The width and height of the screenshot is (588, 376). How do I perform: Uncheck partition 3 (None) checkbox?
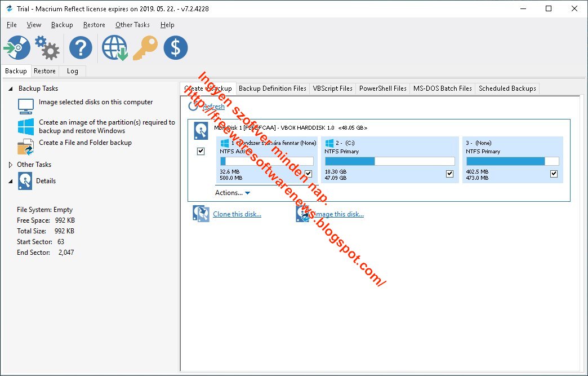point(554,174)
